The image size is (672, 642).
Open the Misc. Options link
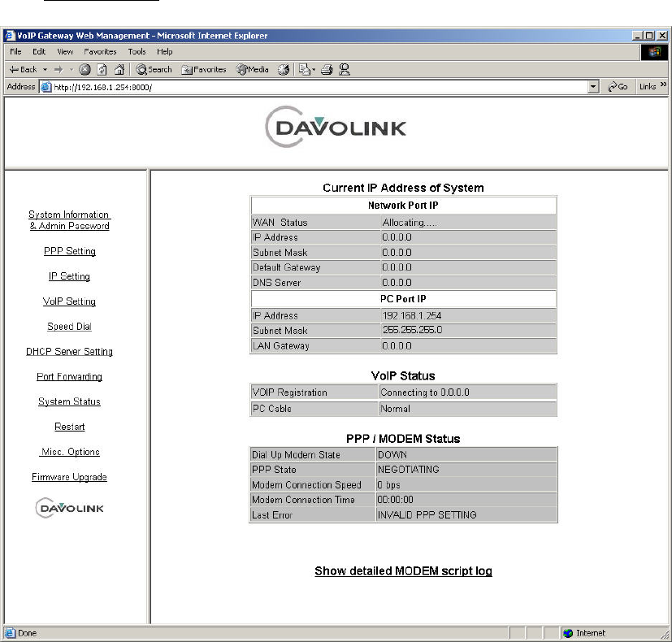(70, 452)
